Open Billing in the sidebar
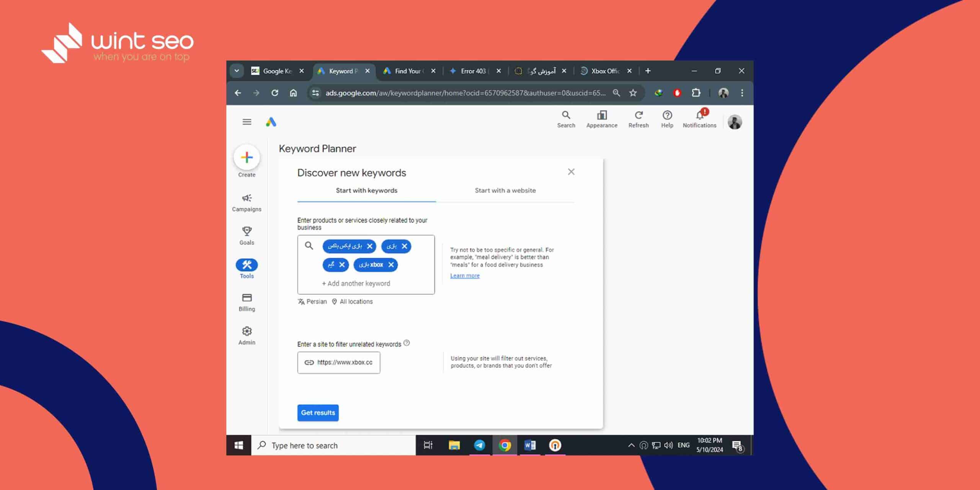This screenshot has height=490, width=980. (247, 303)
